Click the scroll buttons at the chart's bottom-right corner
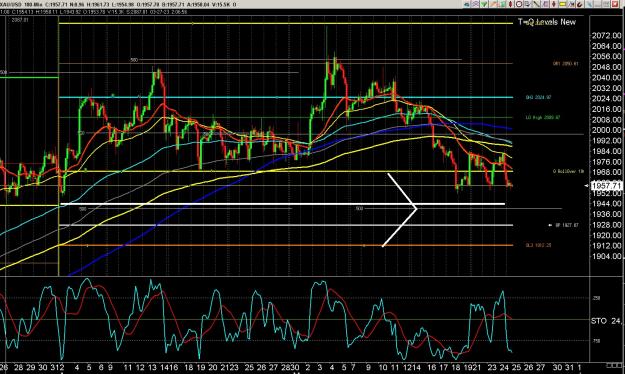The image size is (625, 374). pos(614,365)
